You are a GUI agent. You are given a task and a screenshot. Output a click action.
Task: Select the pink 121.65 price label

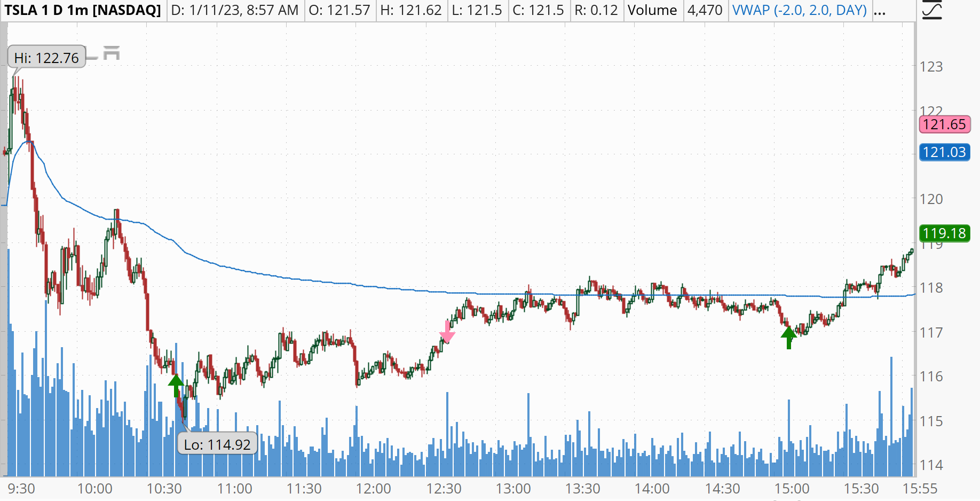coord(944,124)
